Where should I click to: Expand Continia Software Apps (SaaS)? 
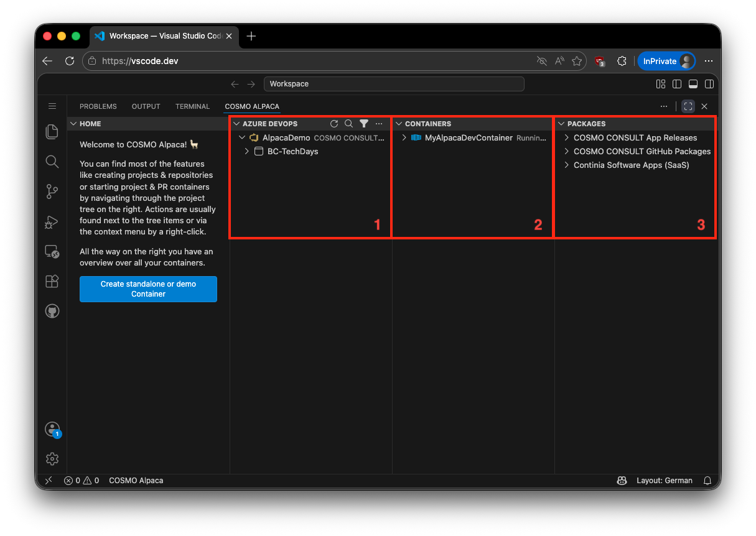[x=567, y=165]
